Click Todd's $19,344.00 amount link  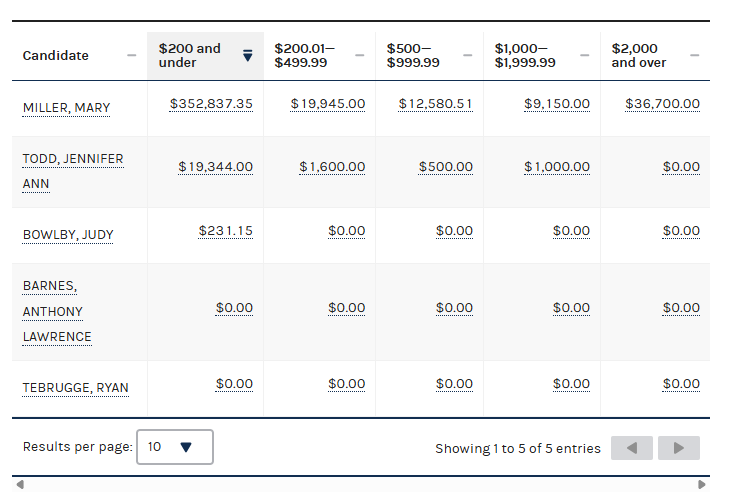(x=215, y=167)
